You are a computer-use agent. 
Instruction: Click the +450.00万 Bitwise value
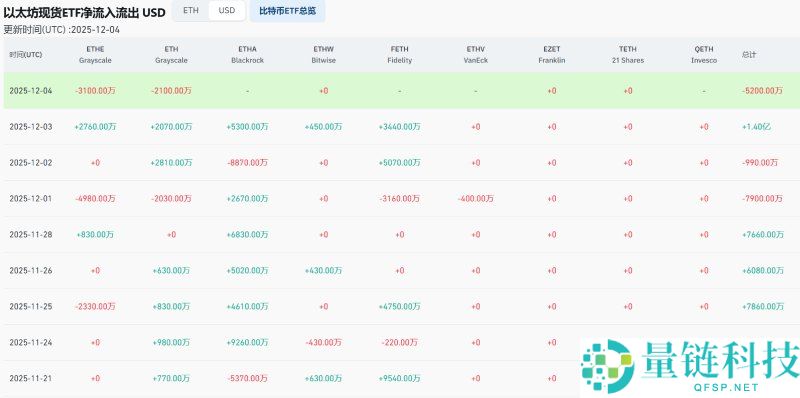(x=323, y=127)
